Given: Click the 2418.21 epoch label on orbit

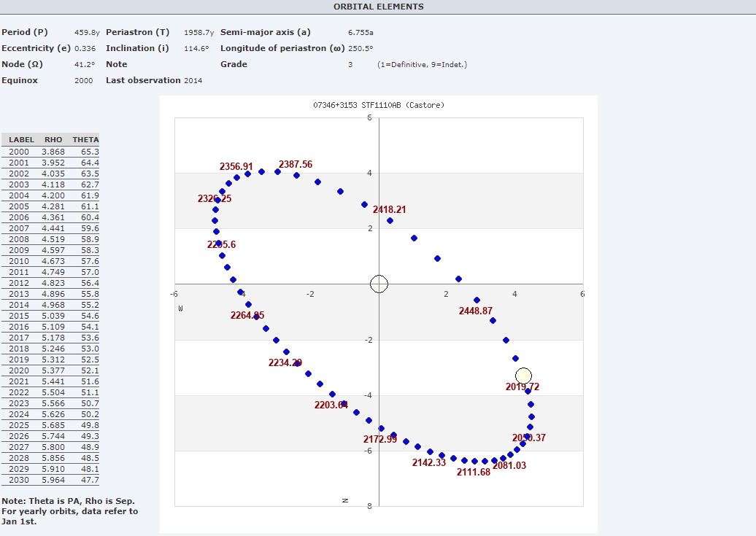Looking at the screenshot, I should tap(389, 209).
